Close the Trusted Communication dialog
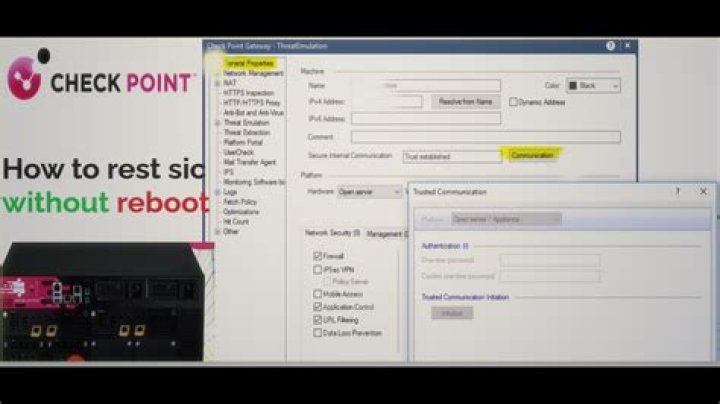This screenshot has width=720, height=404. pos(703,191)
